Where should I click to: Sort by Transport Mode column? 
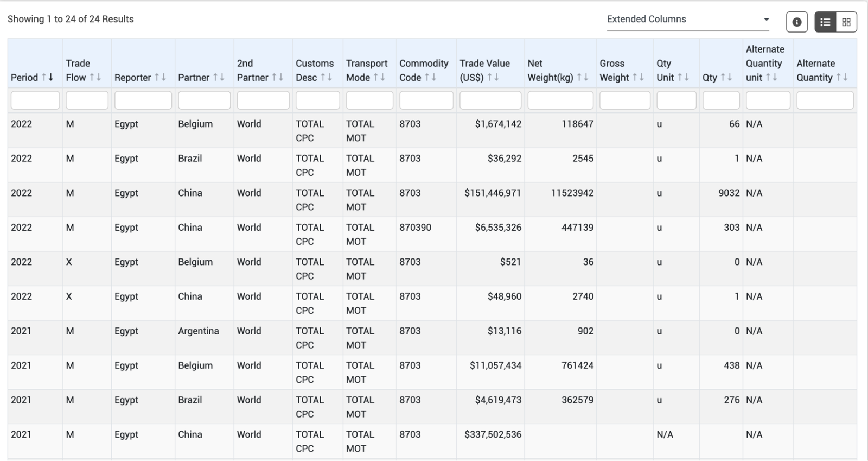[x=379, y=78]
